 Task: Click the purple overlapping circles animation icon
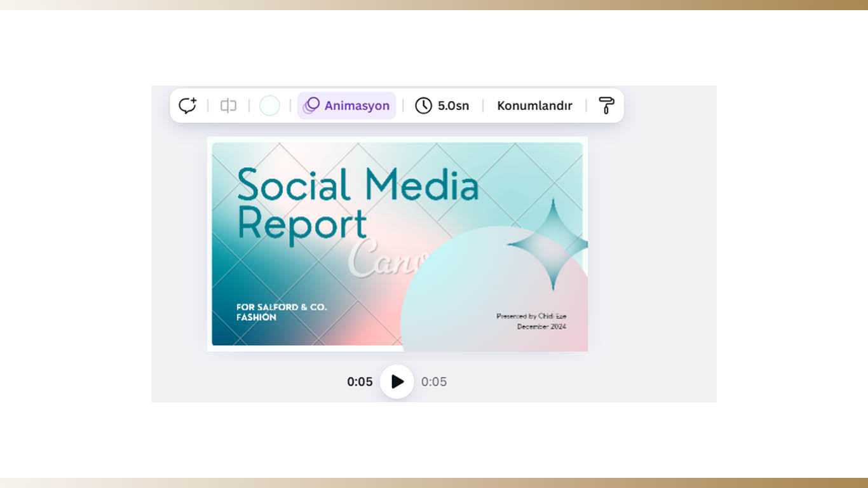tap(311, 105)
